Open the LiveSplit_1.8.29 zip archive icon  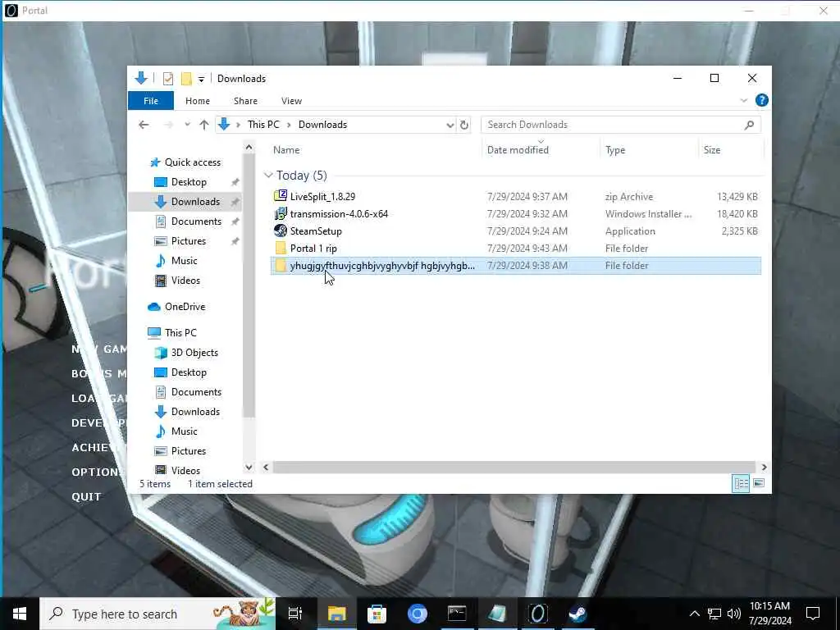point(281,196)
